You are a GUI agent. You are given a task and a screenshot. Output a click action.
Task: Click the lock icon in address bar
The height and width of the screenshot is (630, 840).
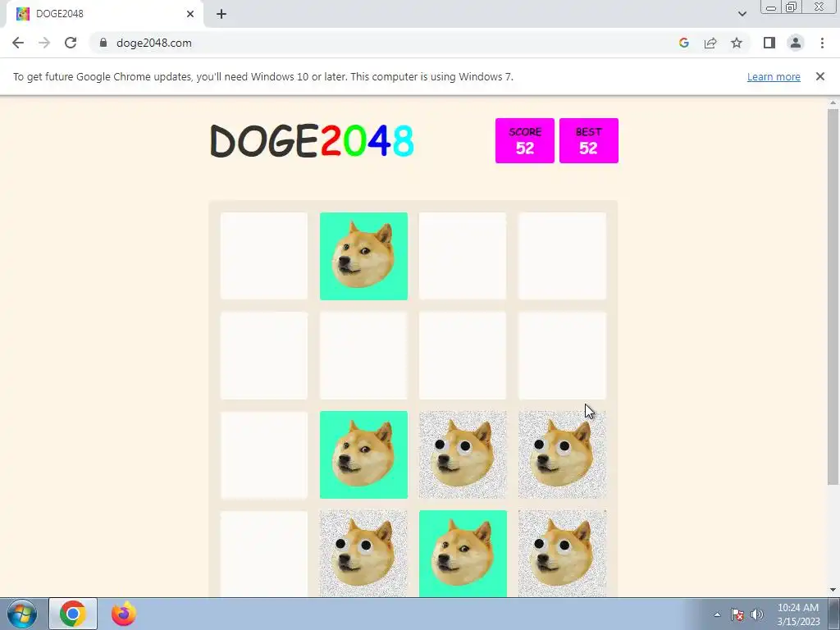103,43
